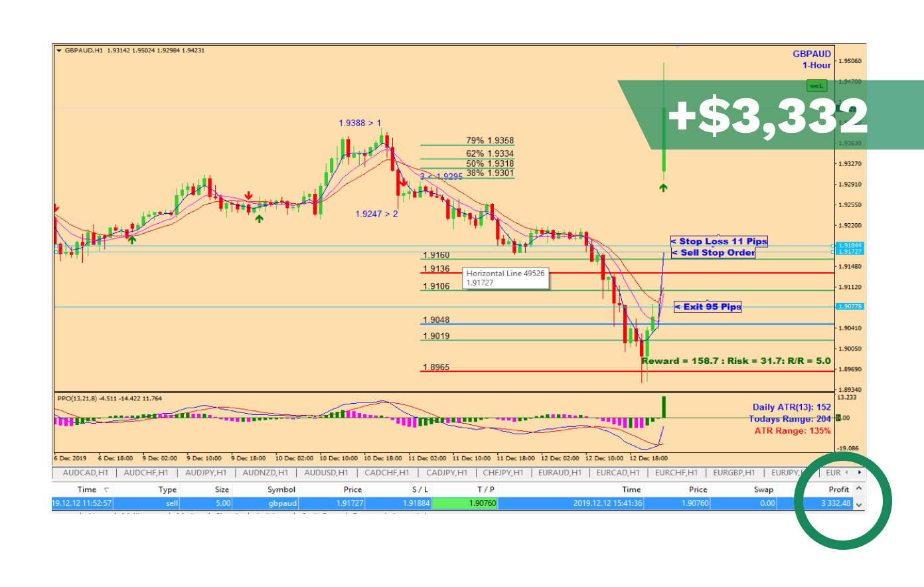Click the Exit 95 Pips label

(708, 307)
